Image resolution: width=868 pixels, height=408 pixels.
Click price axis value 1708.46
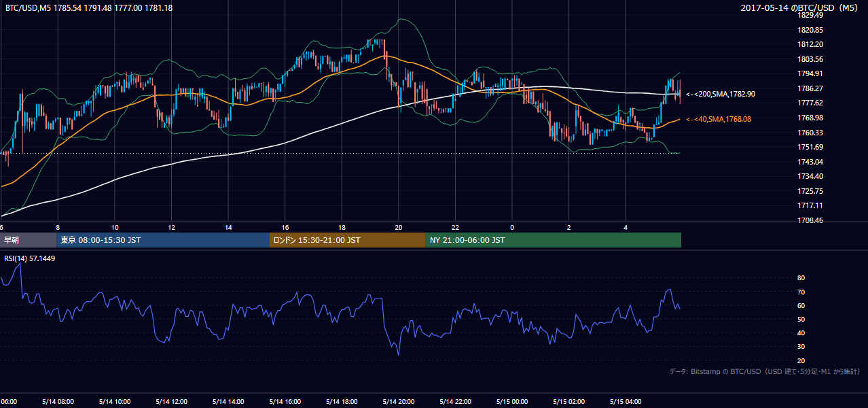[x=810, y=220]
